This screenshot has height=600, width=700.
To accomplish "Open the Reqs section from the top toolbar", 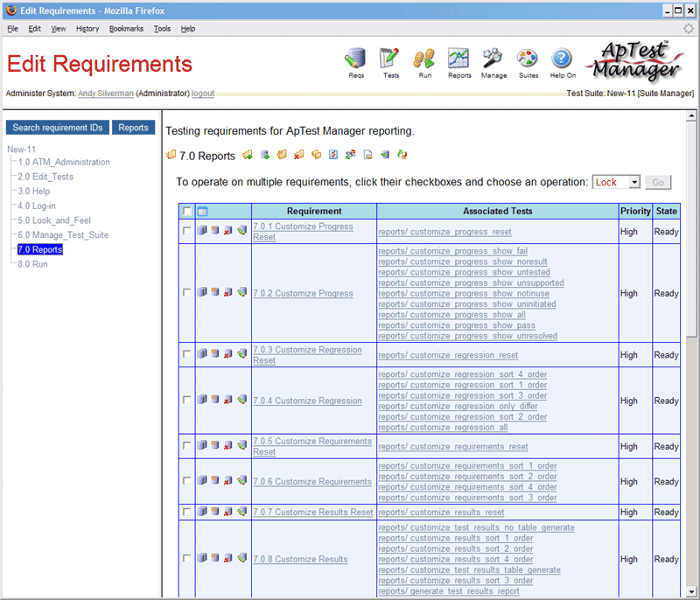I will pyautogui.click(x=356, y=63).
